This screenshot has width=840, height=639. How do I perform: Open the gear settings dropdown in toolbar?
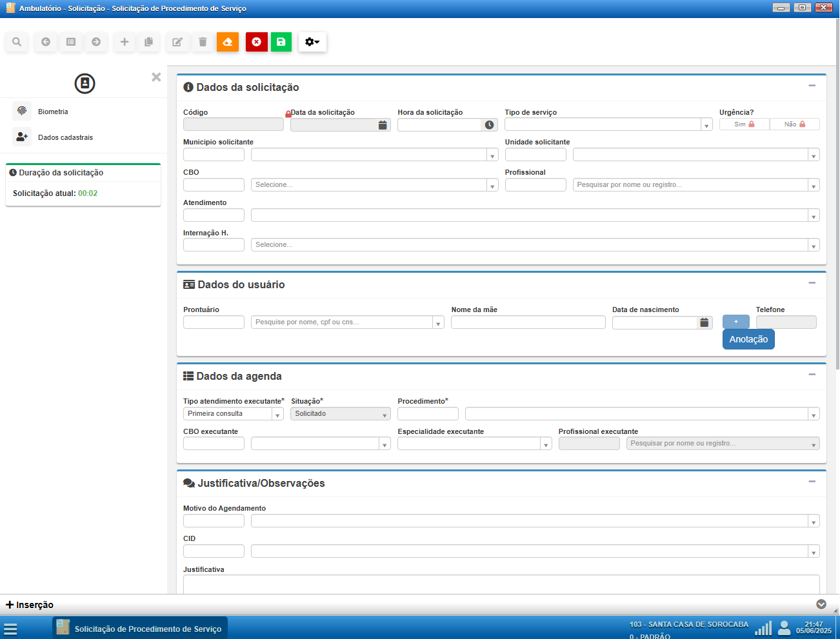click(312, 42)
